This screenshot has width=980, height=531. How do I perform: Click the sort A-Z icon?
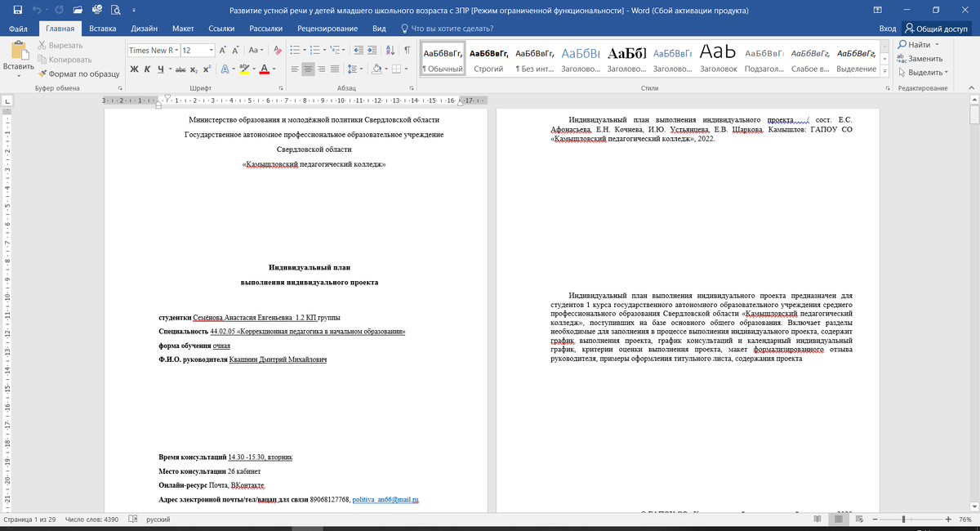390,50
